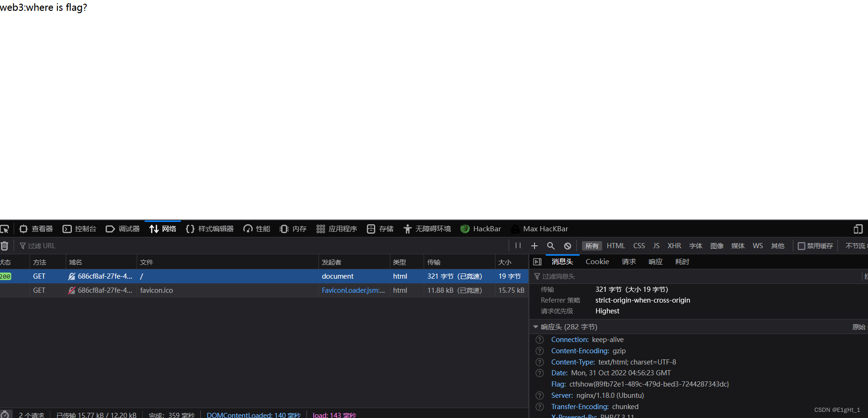This screenshot has height=418, width=868.
Task: Sort by the 发起者 column header
Action: point(354,262)
